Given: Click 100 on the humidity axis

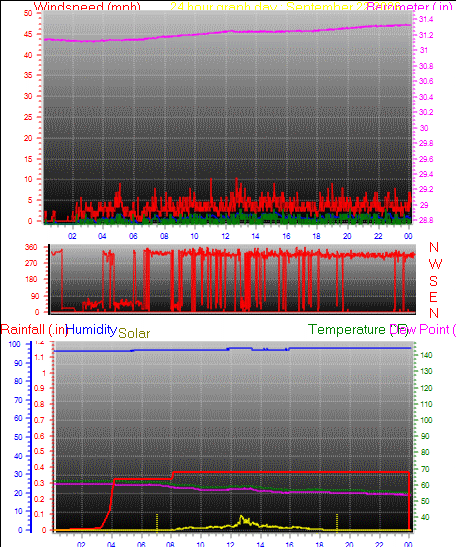Looking at the screenshot, I should (15, 344).
